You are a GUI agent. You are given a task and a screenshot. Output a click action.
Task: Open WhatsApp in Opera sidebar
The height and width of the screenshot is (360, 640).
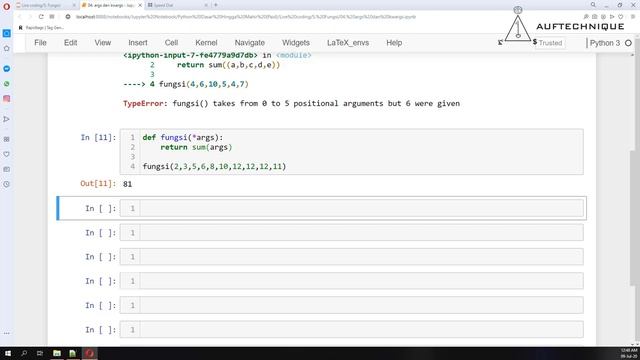7,84
